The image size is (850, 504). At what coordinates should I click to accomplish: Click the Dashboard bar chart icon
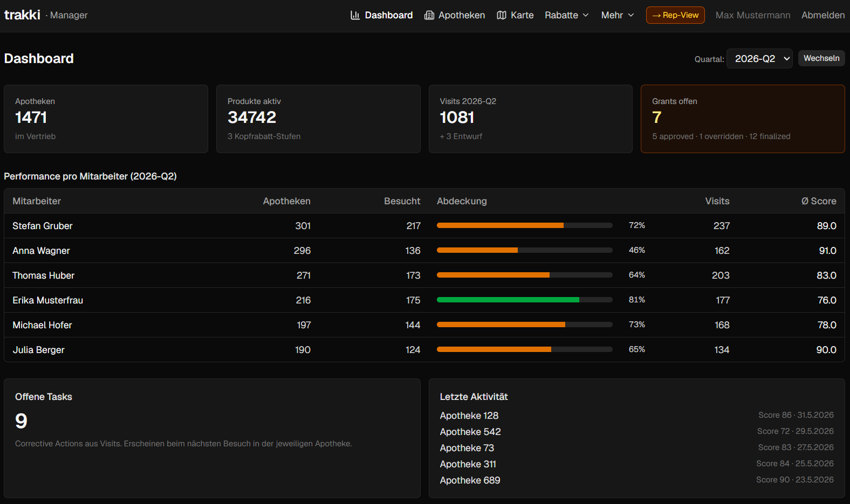click(x=355, y=15)
